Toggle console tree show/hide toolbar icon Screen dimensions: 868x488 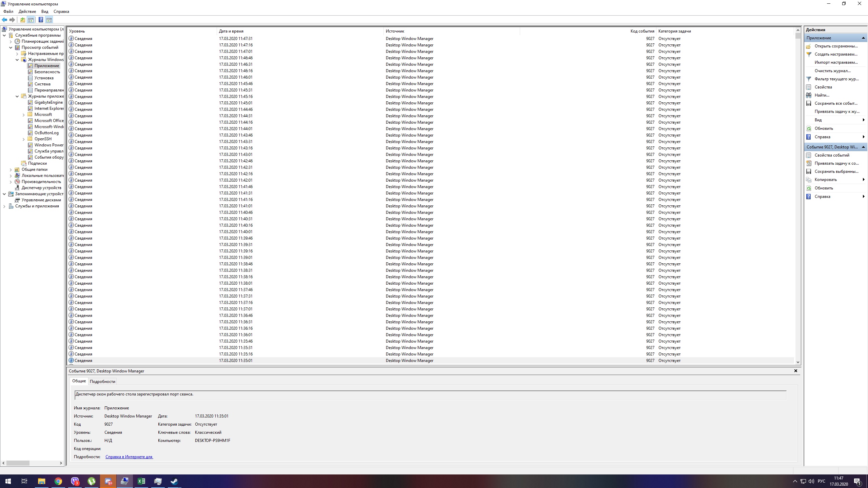point(31,20)
